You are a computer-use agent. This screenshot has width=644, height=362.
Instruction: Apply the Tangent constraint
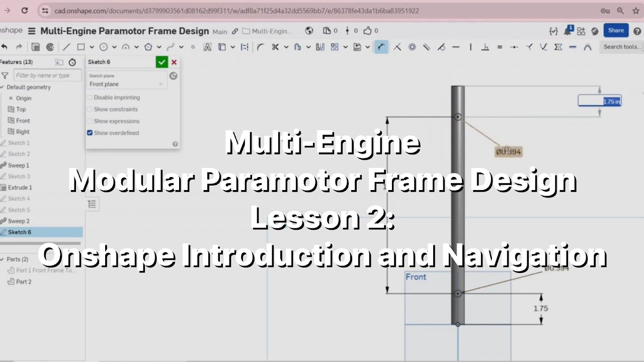tap(441, 47)
